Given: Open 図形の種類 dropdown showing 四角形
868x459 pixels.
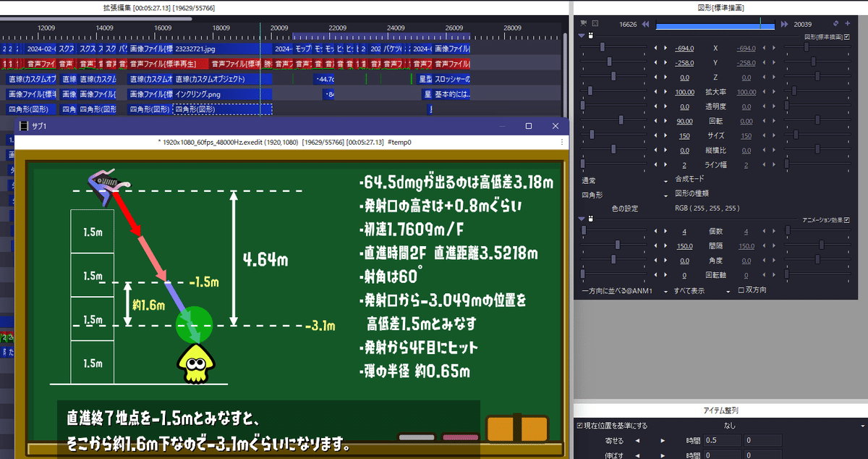Looking at the screenshot, I should 624,194.
